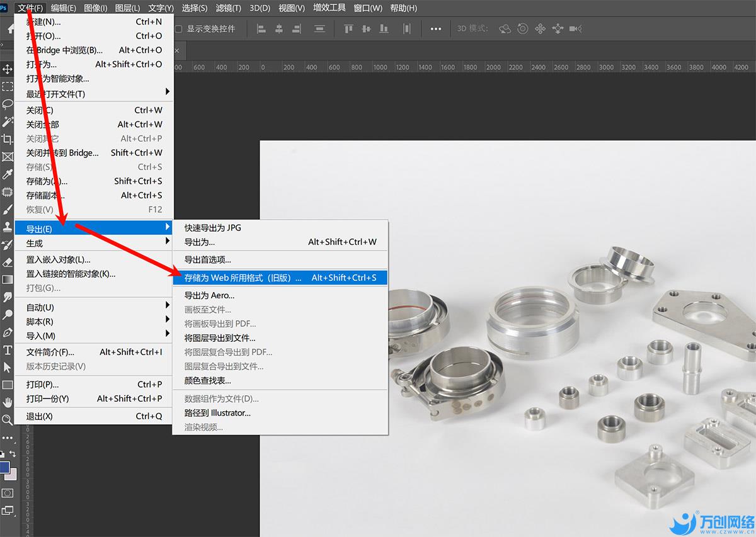Open the 自动(U) submenu

pos(94,307)
